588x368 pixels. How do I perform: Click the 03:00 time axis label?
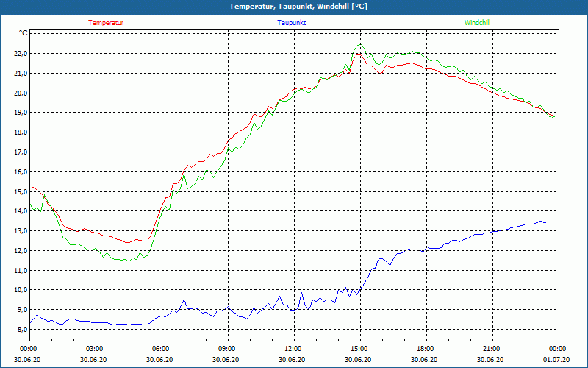[x=96, y=349]
